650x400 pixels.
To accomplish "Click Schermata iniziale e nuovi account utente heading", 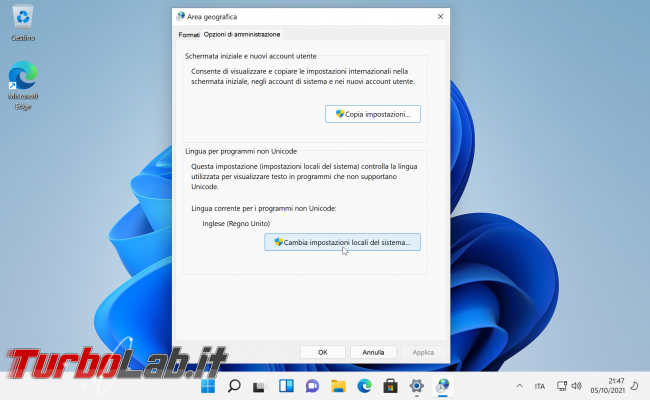I will click(x=250, y=56).
